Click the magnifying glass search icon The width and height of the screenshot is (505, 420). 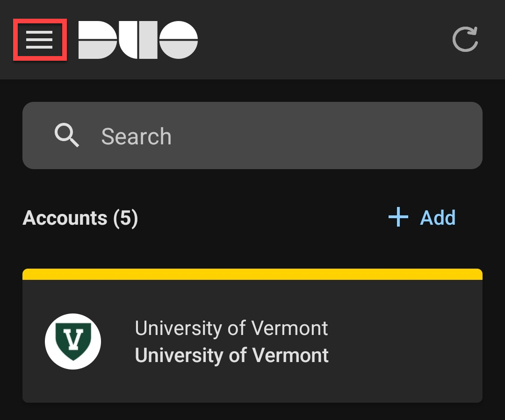[67, 135]
